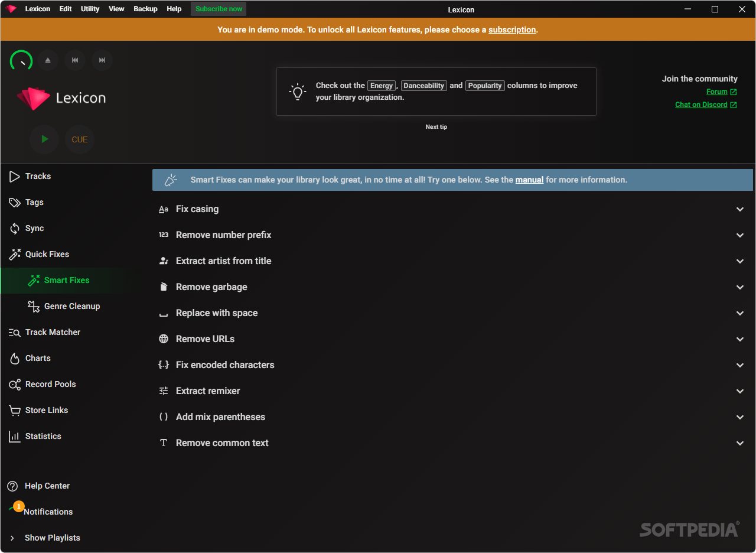The width and height of the screenshot is (756, 553).
Task: Click the Remove garbage bin icon
Action: 164,287
